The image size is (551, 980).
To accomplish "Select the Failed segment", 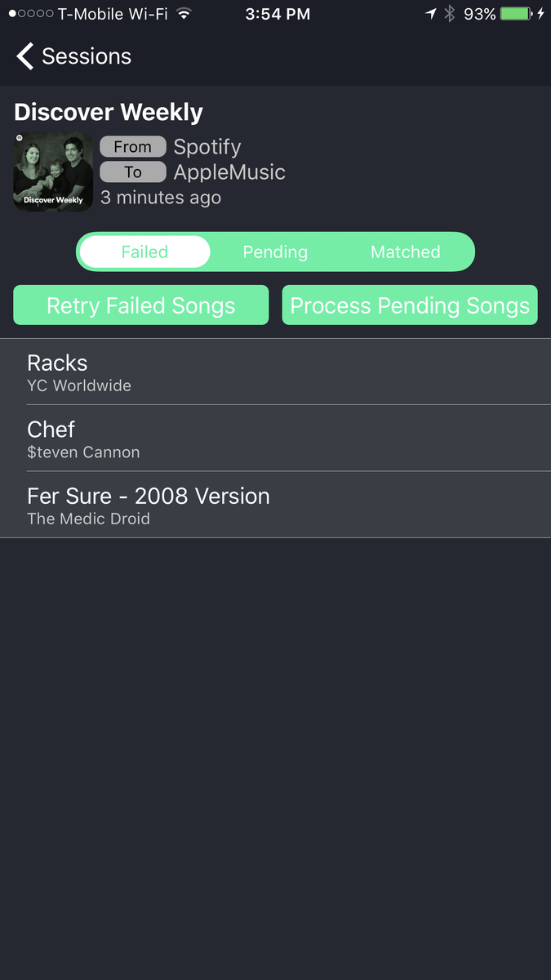I will tap(144, 252).
